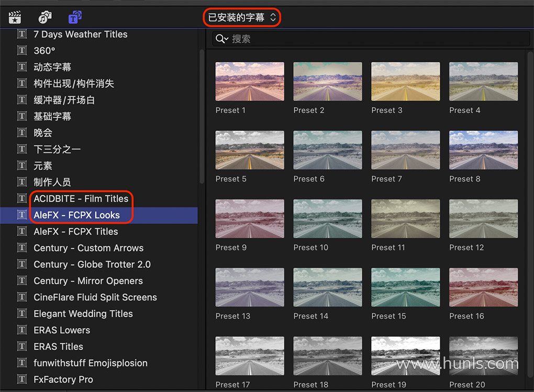This screenshot has height=392, width=534.
Task: Select the Preset 2 thumbnail
Action: coord(328,82)
